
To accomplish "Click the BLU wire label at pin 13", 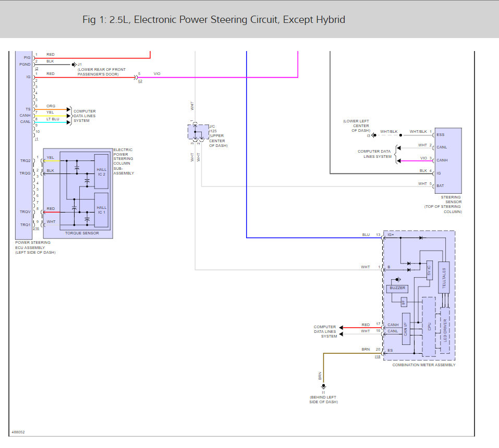I will click(x=366, y=235).
